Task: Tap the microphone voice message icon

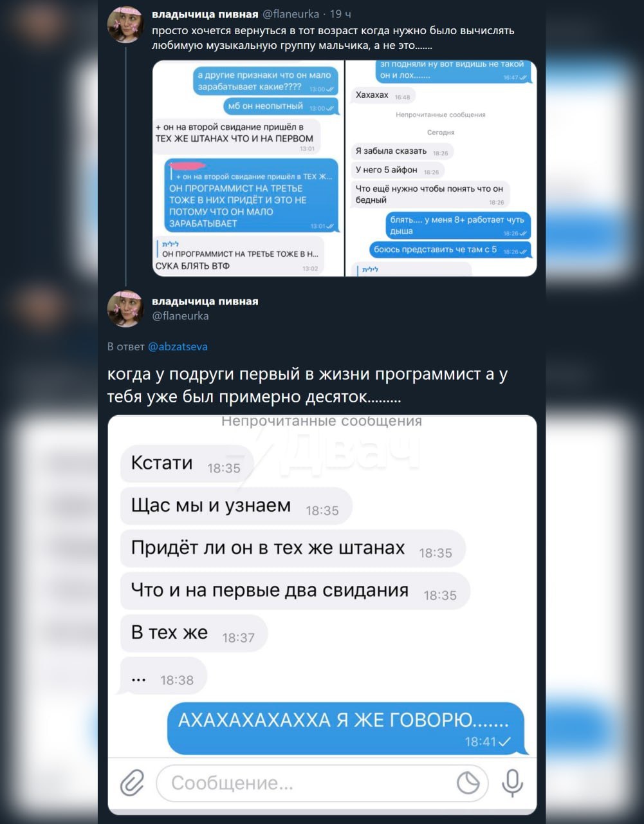Action: (512, 783)
